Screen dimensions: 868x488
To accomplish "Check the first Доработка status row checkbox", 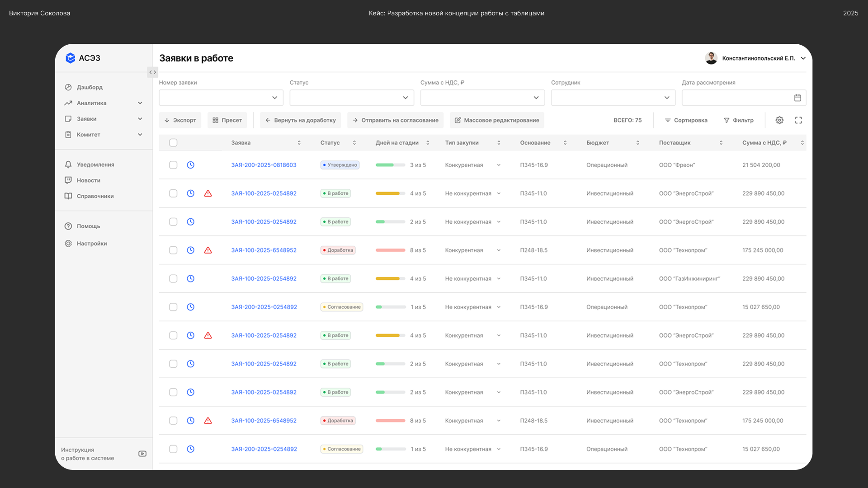I will pos(173,250).
